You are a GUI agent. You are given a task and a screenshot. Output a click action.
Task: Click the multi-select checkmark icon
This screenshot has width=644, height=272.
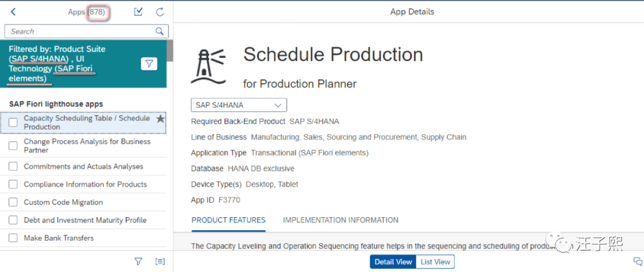tap(138, 12)
